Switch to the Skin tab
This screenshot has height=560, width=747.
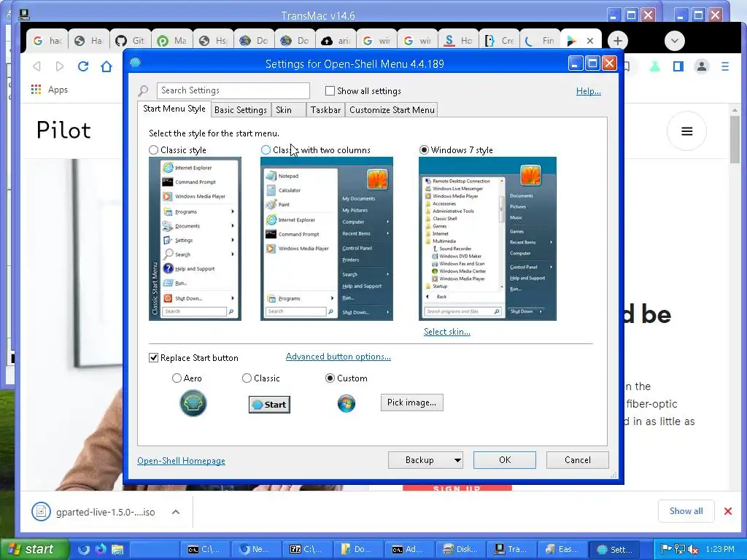click(x=288, y=110)
